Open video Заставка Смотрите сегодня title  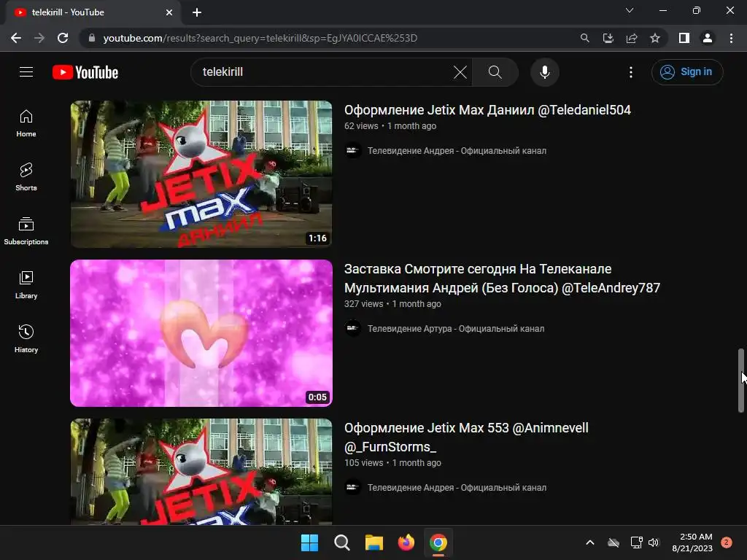pos(502,279)
